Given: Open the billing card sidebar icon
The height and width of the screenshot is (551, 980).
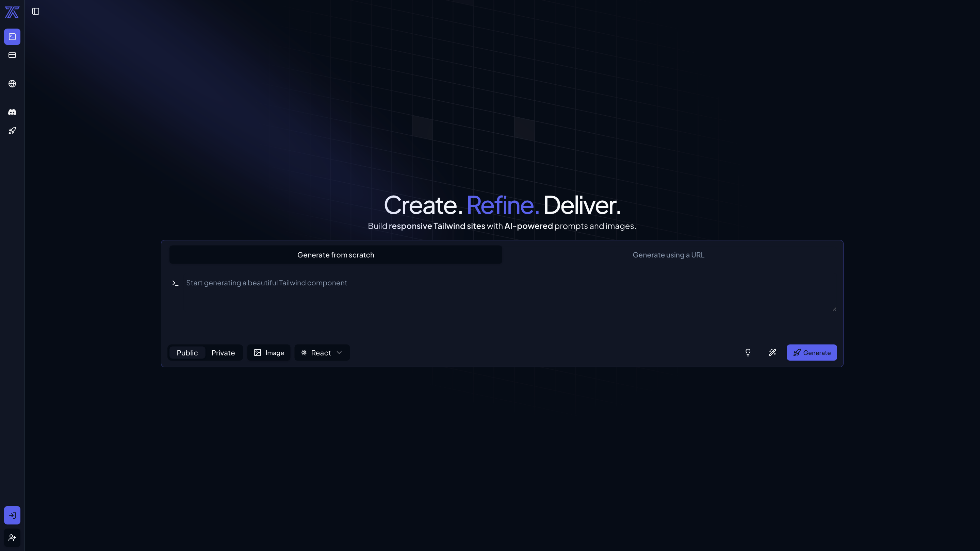Looking at the screenshot, I should click(12, 55).
